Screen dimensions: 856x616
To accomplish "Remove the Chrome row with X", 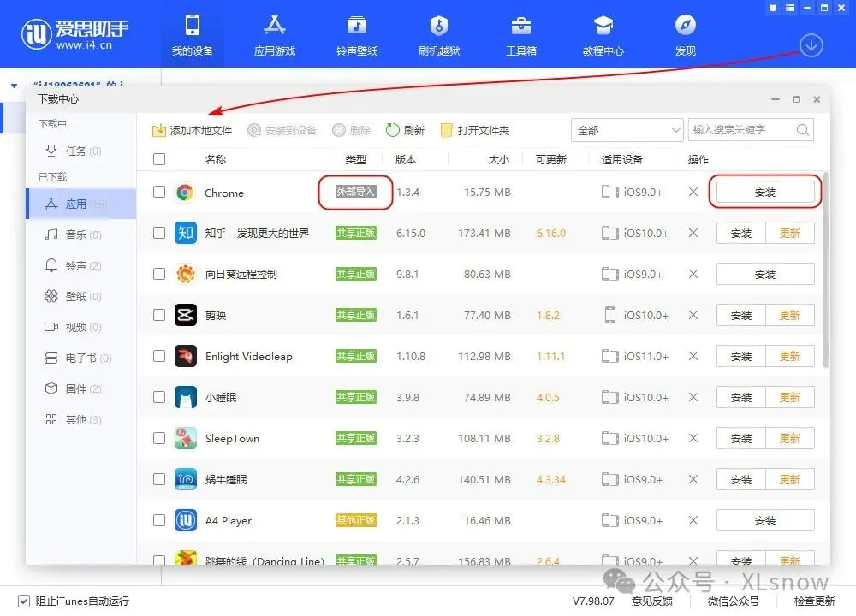I will [693, 192].
